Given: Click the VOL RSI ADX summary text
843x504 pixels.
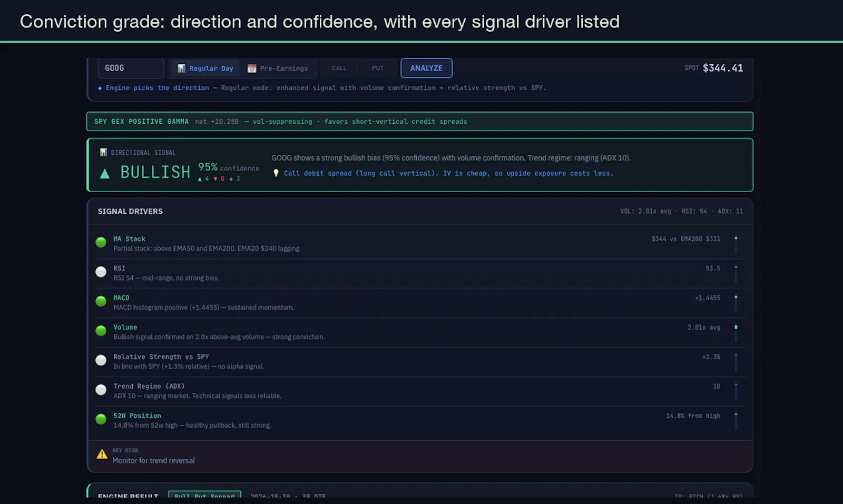Looking at the screenshot, I should 681,211.
